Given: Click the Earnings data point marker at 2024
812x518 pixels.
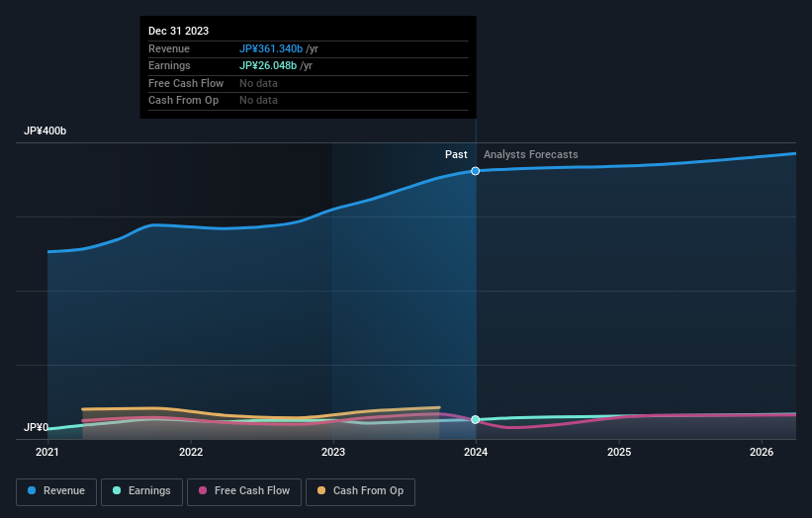Looking at the screenshot, I should pyautogui.click(x=475, y=420).
